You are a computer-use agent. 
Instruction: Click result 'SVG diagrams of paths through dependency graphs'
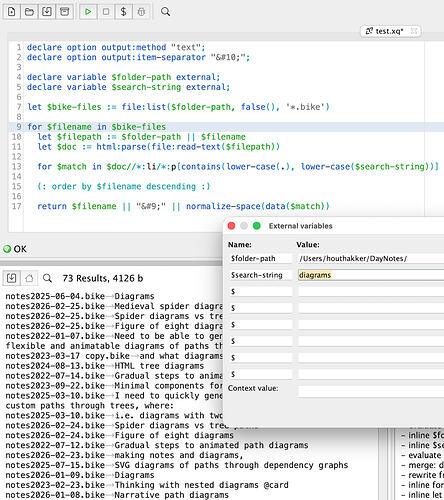coord(177,465)
